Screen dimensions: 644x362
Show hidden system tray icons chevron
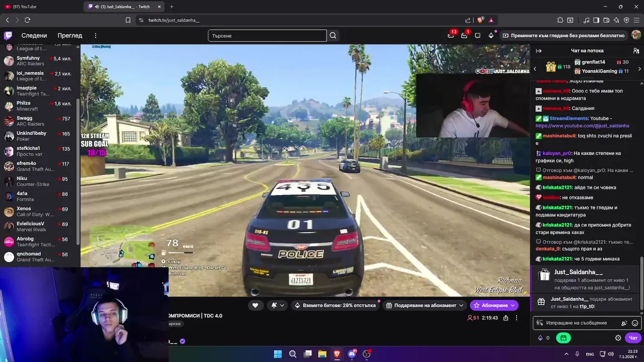tap(567, 354)
